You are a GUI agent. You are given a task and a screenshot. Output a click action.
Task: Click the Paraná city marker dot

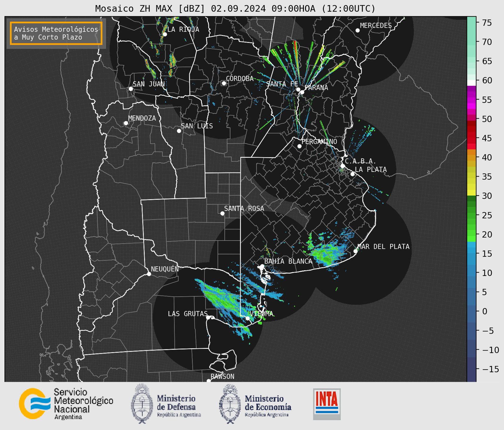coord(302,92)
